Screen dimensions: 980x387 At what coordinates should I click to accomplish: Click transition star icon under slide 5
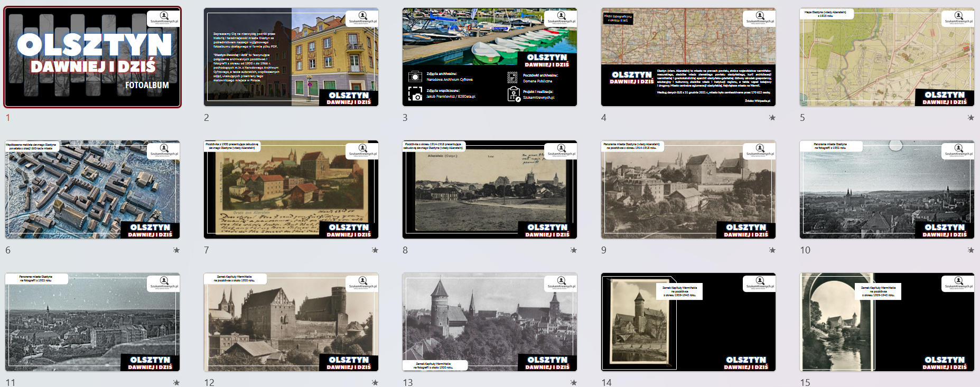(x=970, y=118)
